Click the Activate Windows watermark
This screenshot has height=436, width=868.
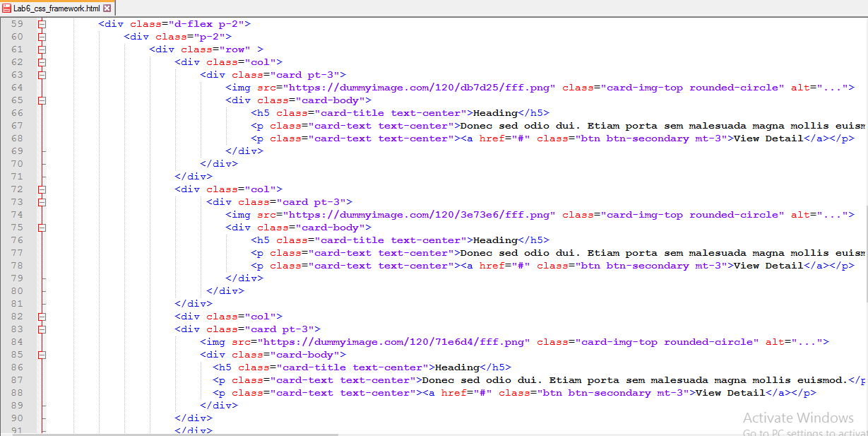click(x=797, y=418)
